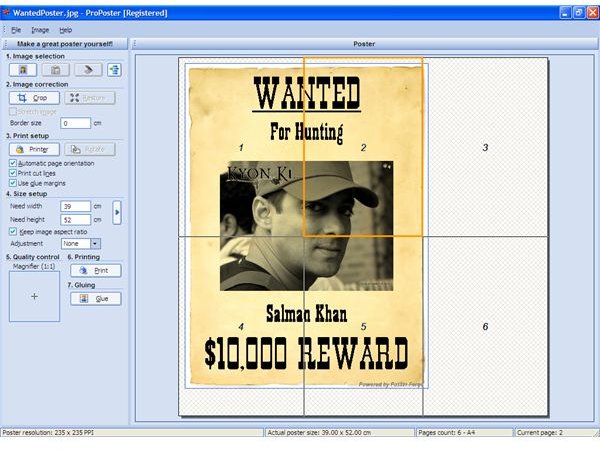Click the Rotate button
Viewport: 600px width, 450px height.
pos(90,149)
